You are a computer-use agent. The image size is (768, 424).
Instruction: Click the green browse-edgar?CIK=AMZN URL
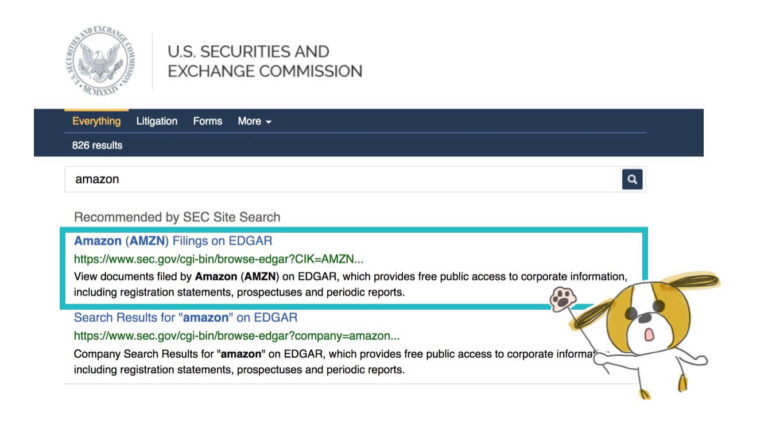(218, 258)
